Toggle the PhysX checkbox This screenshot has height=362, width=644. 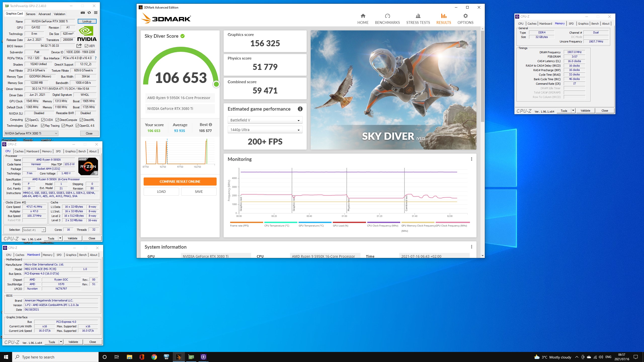tap(63, 126)
